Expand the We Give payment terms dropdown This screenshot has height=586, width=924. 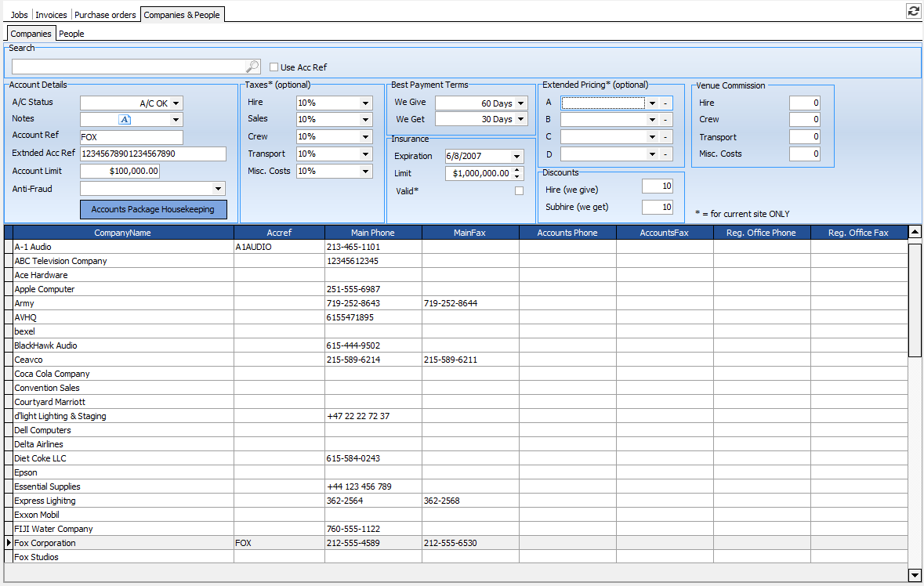tap(521, 103)
